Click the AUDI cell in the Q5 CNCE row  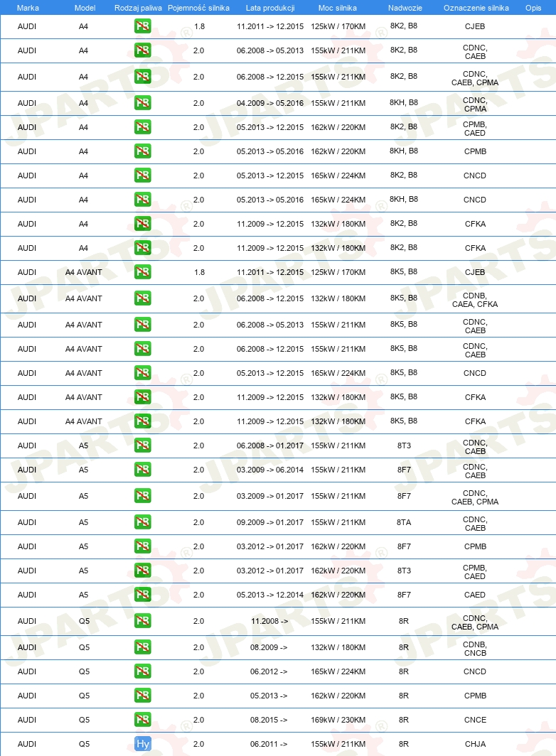[x=26, y=720]
